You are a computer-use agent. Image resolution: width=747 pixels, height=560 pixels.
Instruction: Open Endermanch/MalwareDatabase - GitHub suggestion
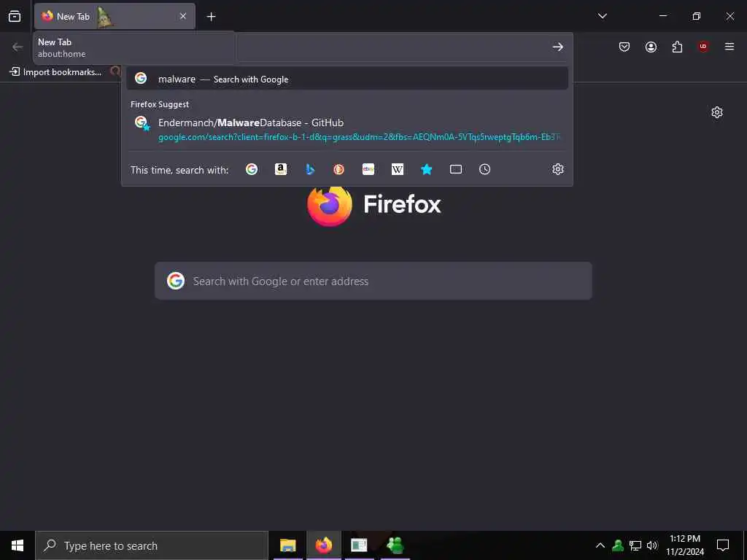[x=347, y=130]
